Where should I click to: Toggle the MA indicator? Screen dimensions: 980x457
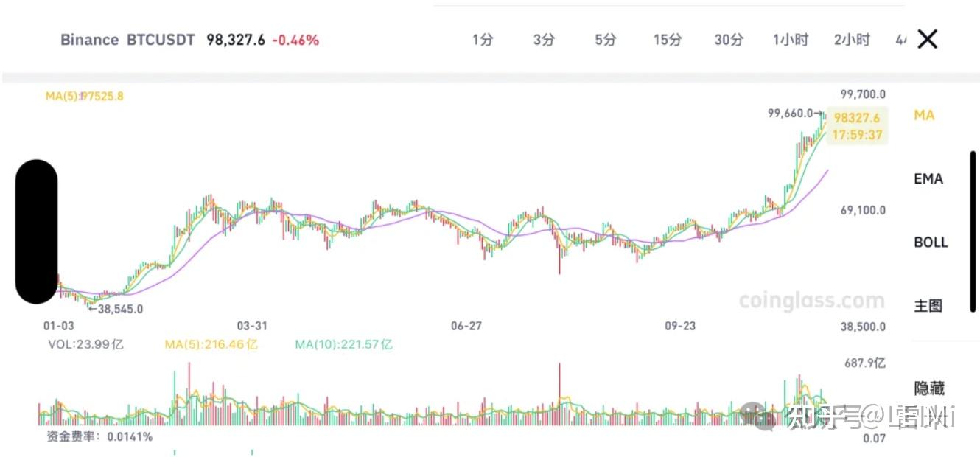pyautogui.click(x=924, y=115)
